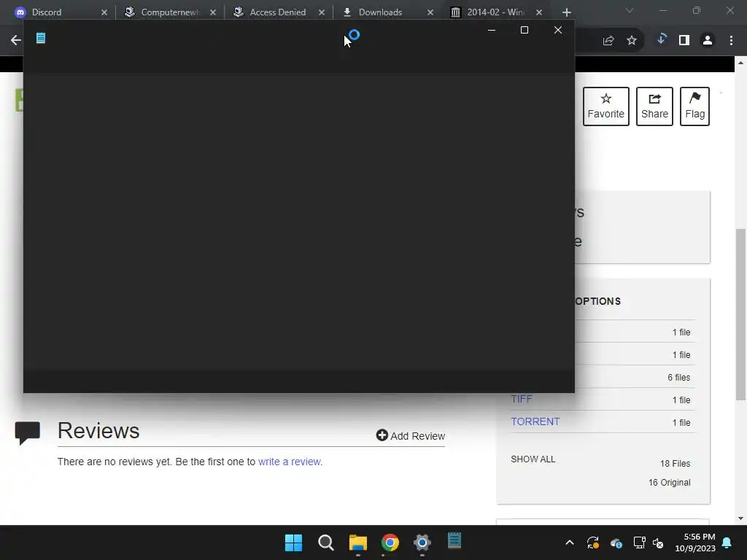This screenshot has height=560, width=747.
Task: Download the TIFF file
Action: (521, 399)
